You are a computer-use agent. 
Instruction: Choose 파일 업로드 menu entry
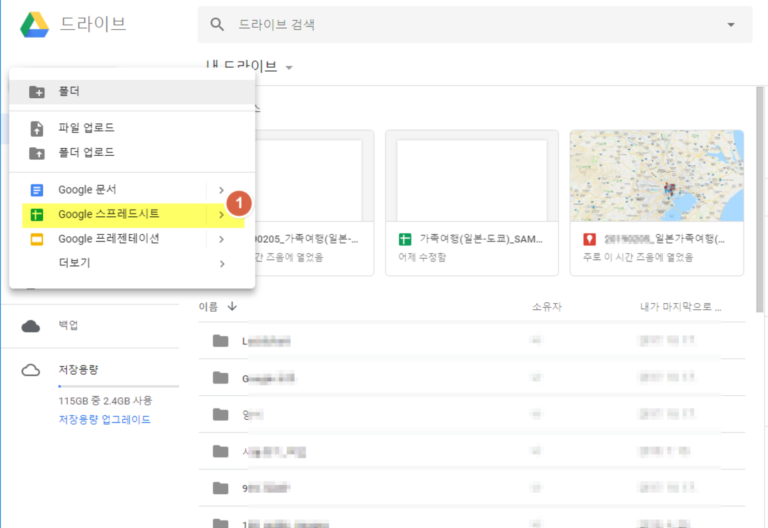coord(132,128)
